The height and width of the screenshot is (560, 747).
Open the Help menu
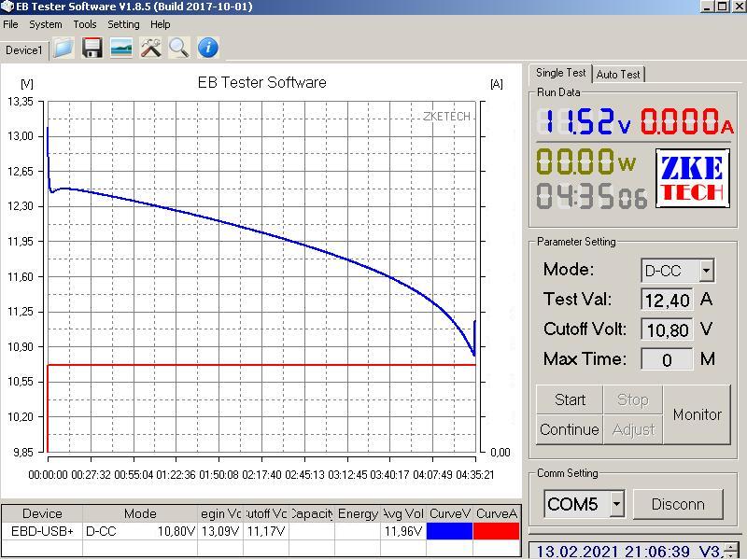click(x=160, y=24)
